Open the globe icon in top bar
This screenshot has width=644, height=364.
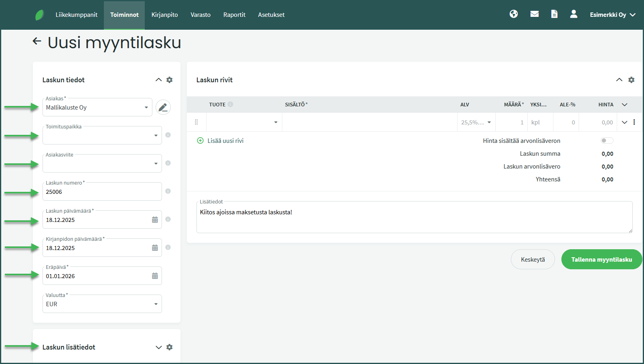coord(514,14)
